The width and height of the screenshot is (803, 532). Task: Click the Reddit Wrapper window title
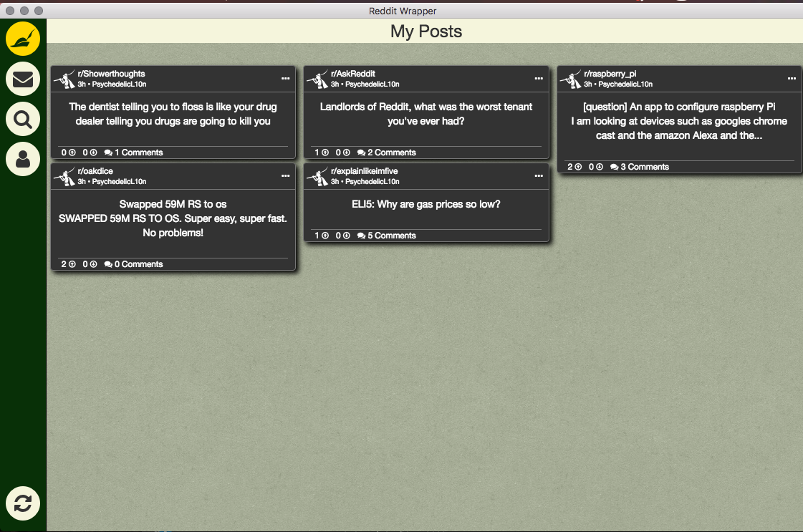click(x=403, y=11)
